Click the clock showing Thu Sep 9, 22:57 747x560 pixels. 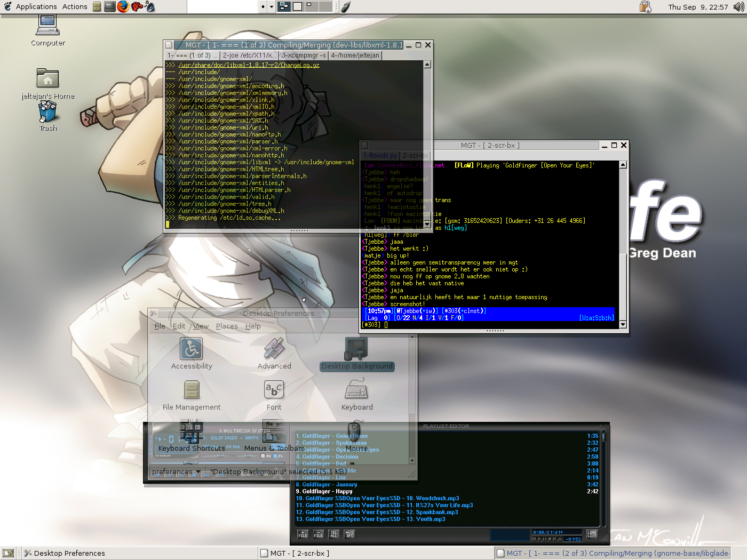point(698,7)
